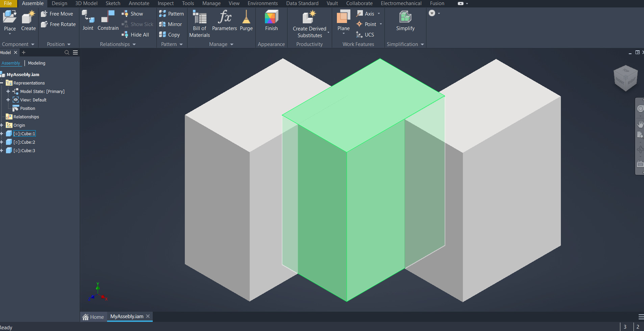644x331 pixels.
Task: Select the Free Move tool
Action: point(57,14)
